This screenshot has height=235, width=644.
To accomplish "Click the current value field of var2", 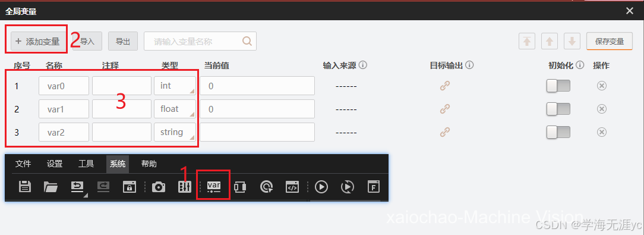I will click(257, 131).
